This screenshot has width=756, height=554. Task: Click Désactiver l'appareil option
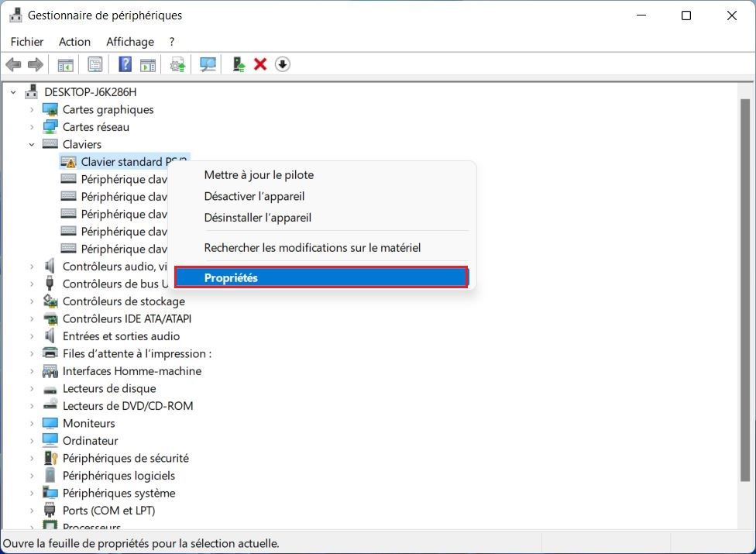[x=253, y=196]
